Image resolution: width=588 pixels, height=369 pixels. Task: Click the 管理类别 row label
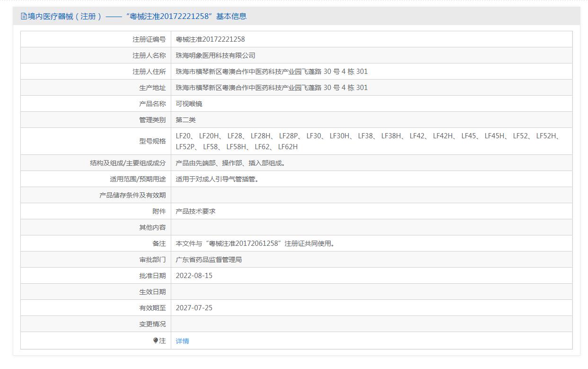(152, 120)
